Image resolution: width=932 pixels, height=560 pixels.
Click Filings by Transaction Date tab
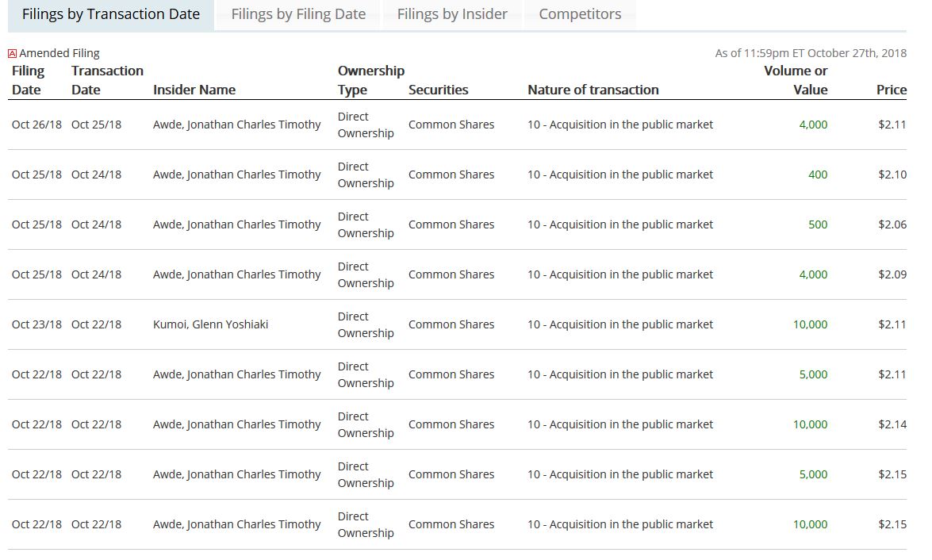110,14
